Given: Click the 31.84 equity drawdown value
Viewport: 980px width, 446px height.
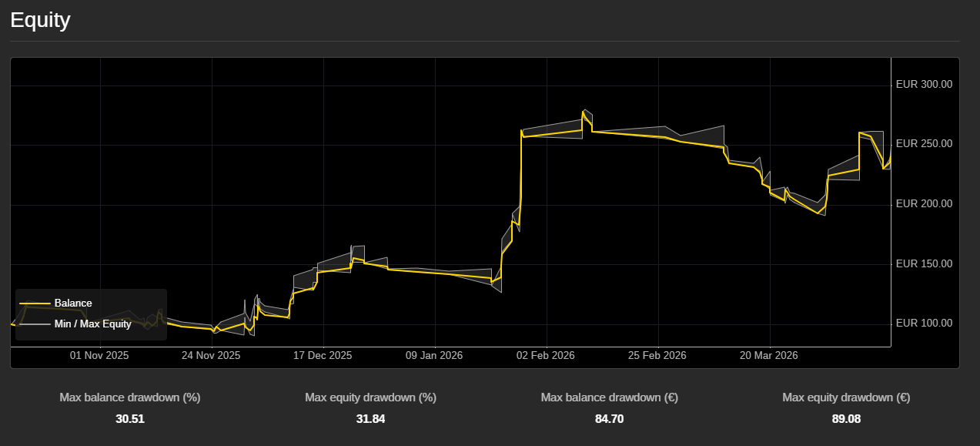Looking at the screenshot, I should click(370, 419).
